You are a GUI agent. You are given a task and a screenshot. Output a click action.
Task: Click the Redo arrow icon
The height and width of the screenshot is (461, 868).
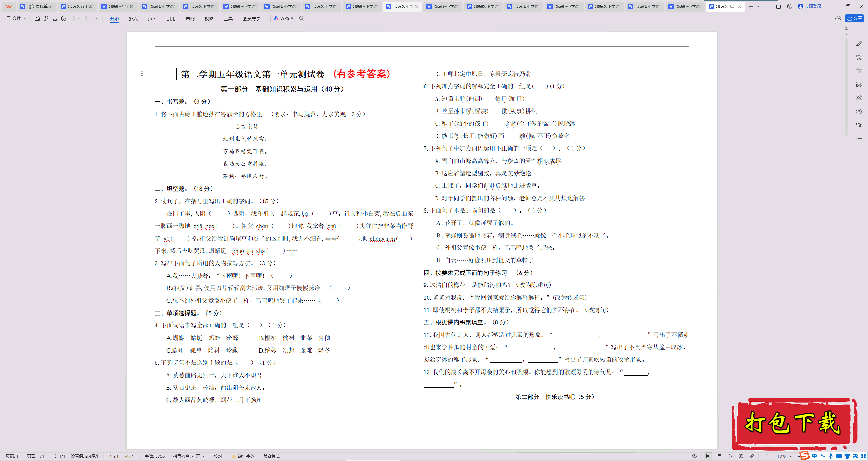tap(87, 18)
